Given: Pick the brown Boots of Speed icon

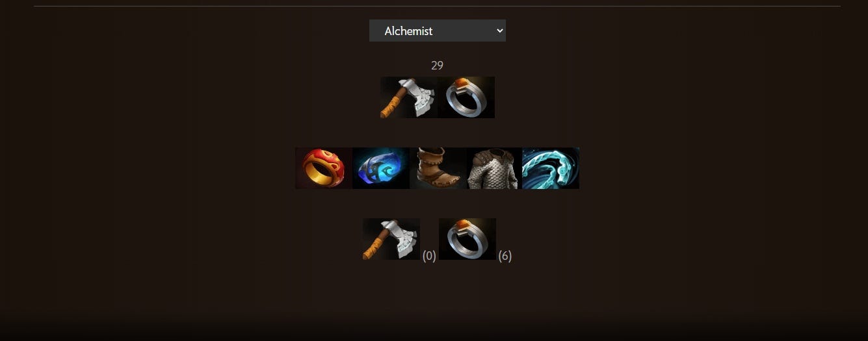Looking at the screenshot, I should pyautogui.click(x=438, y=168).
